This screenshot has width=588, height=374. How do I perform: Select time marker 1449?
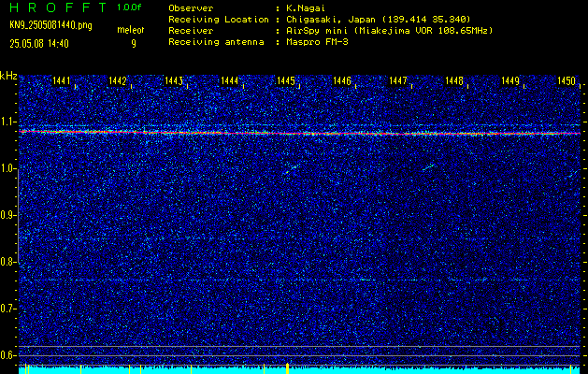coord(510,80)
